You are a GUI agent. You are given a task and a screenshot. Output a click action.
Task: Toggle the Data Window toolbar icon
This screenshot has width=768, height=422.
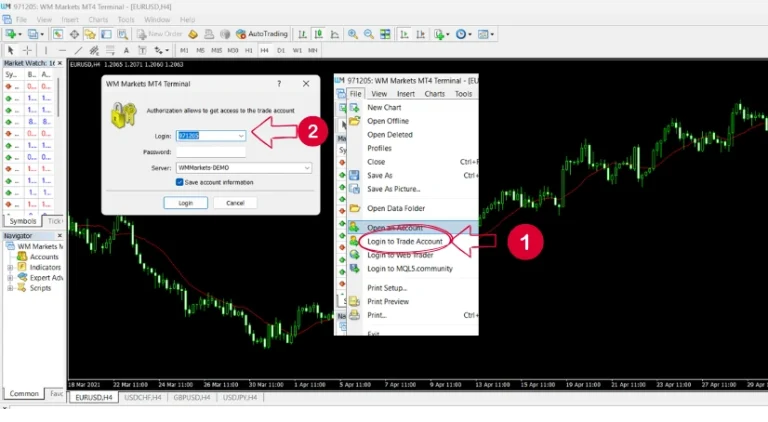pyautogui.click(x=74, y=34)
